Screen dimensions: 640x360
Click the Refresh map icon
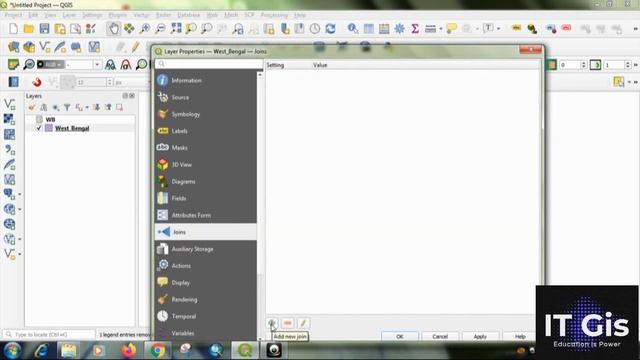330,29
